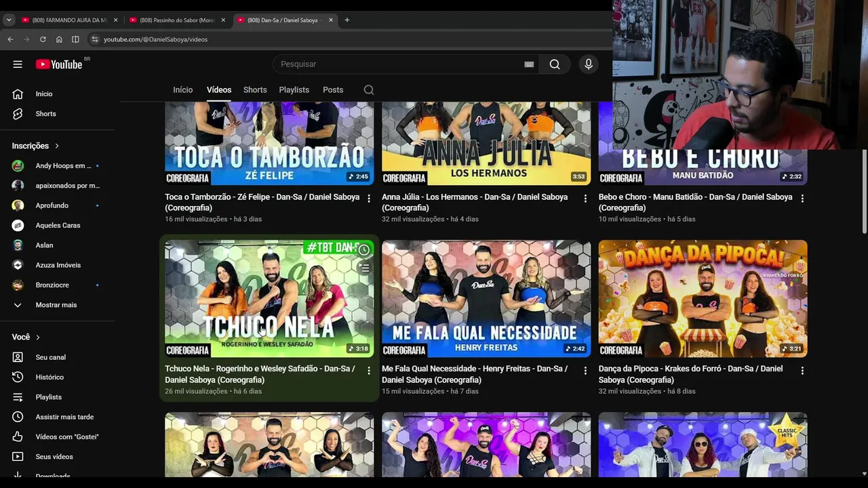This screenshot has height=488, width=868.
Task: Play the Me Fala Qual Necessidade thumbnail
Action: pyautogui.click(x=486, y=299)
